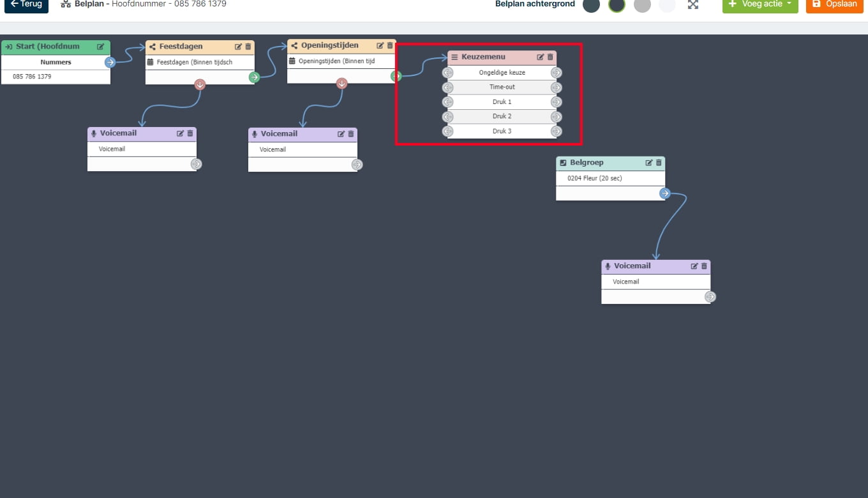Select the Time-out row in Keuzemenu
This screenshot has width=868, height=498.
pos(502,87)
